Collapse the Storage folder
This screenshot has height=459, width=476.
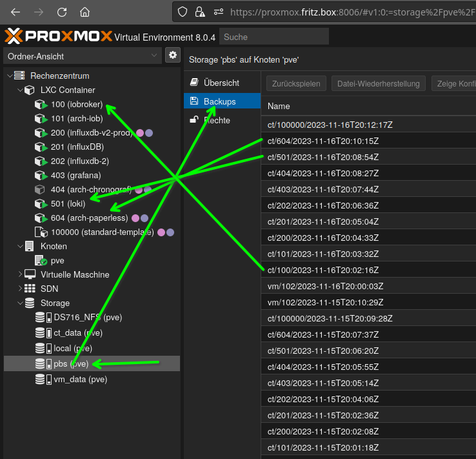20,303
